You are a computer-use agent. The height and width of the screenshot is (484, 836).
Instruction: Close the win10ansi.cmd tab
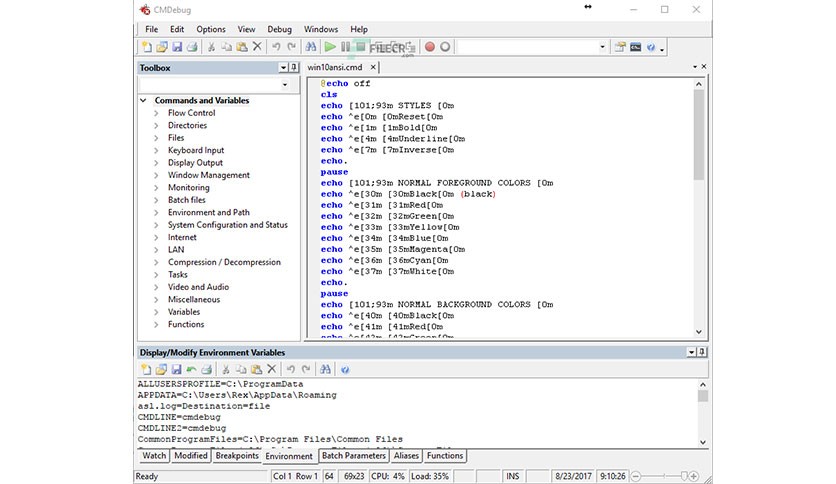click(373, 67)
